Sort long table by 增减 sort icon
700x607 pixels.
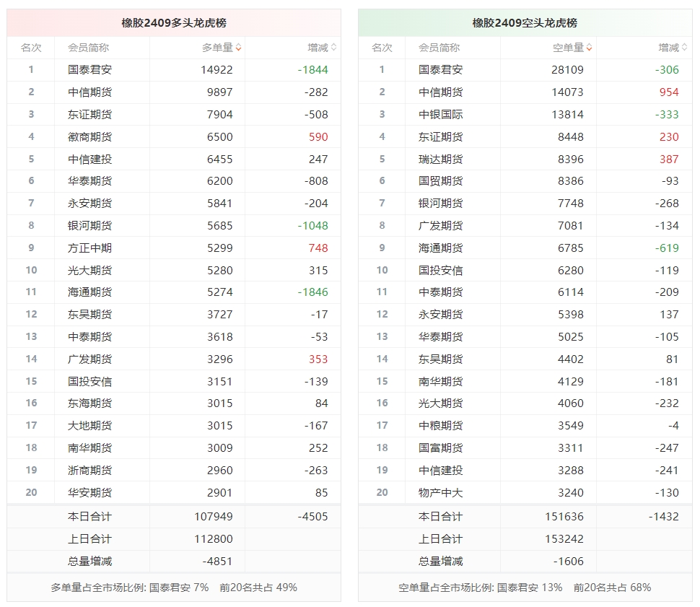click(x=334, y=48)
